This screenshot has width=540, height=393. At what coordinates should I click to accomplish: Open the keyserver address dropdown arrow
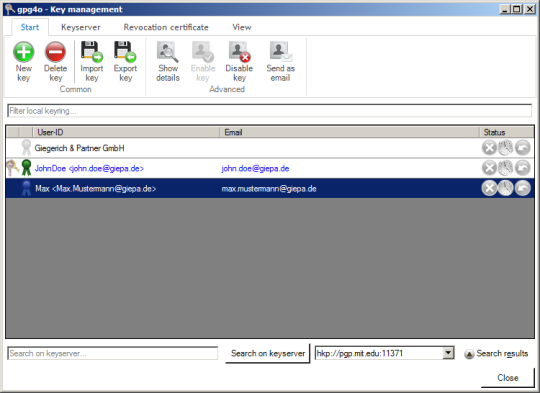tap(448, 353)
